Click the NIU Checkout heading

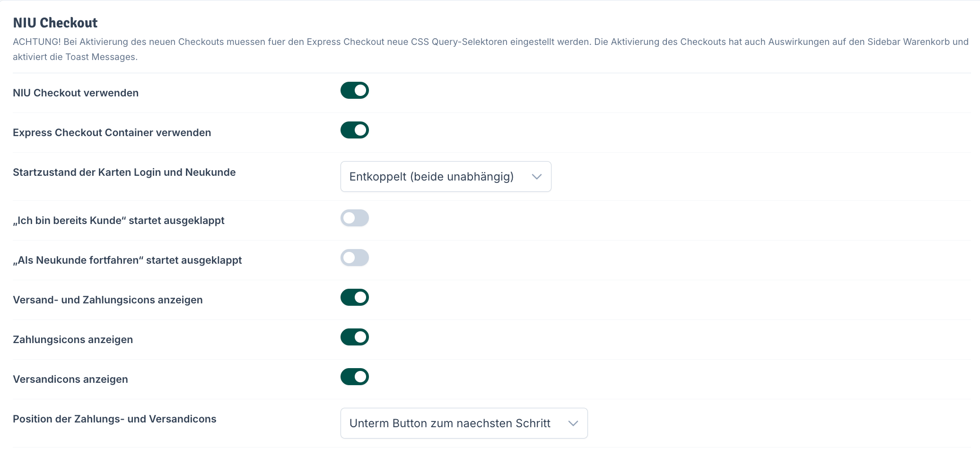55,23
